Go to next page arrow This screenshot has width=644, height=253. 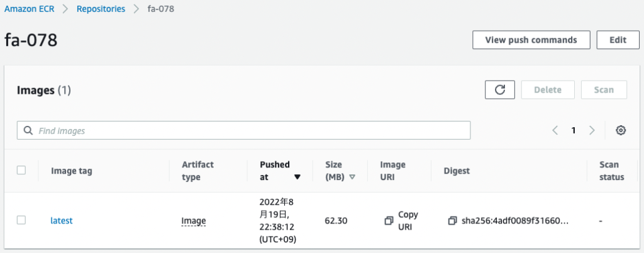click(x=592, y=131)
